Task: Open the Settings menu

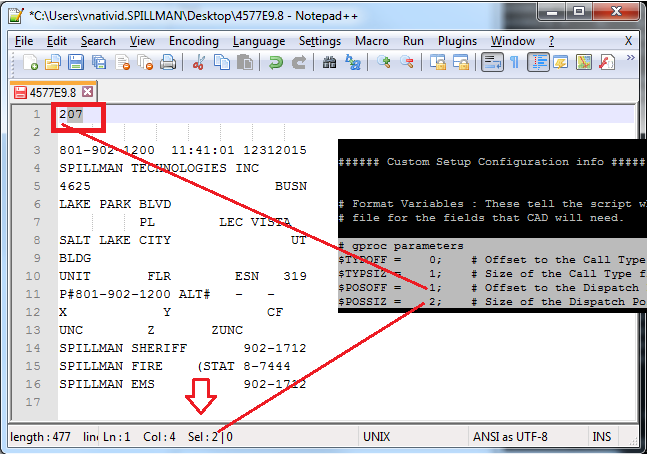Action: point(320,41)
